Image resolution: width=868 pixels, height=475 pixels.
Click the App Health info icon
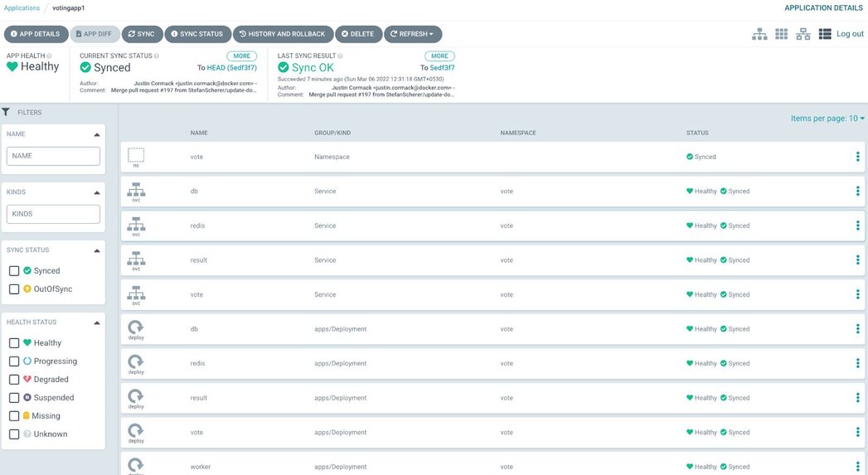(49, 56)
